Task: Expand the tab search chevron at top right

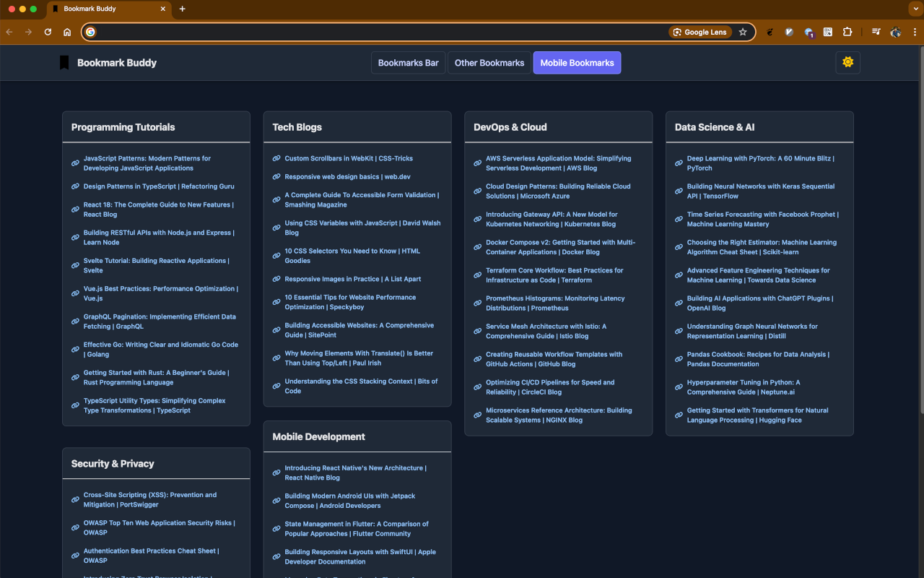Action: tap(915, 9)
